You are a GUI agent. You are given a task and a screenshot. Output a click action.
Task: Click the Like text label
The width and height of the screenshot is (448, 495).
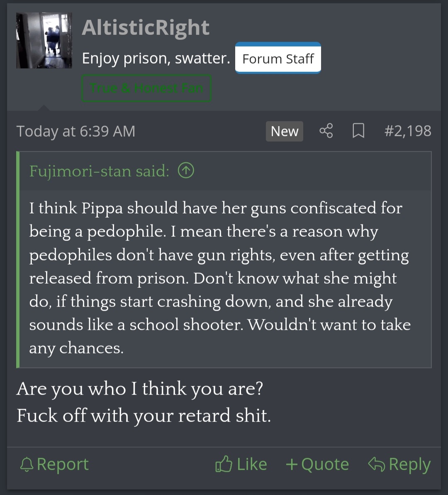click(x=252, y=464)
